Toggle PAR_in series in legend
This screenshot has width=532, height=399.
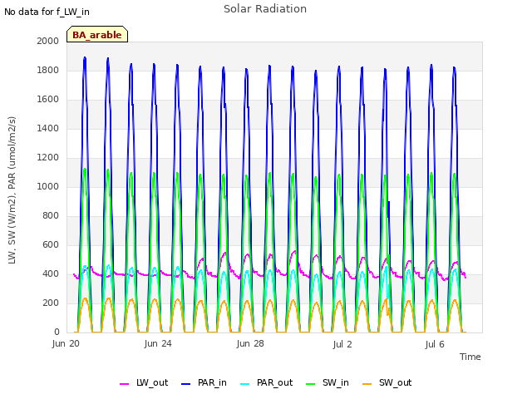click(204, 382)
